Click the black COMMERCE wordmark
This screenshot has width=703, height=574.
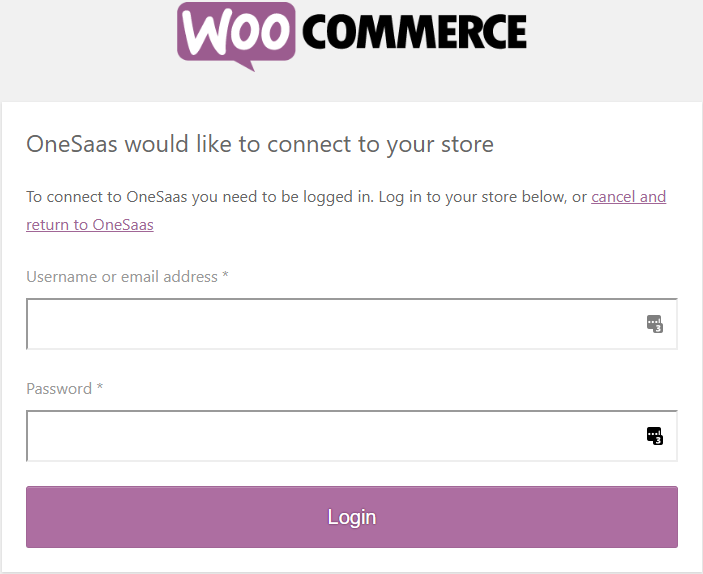(x=414, y=31)
